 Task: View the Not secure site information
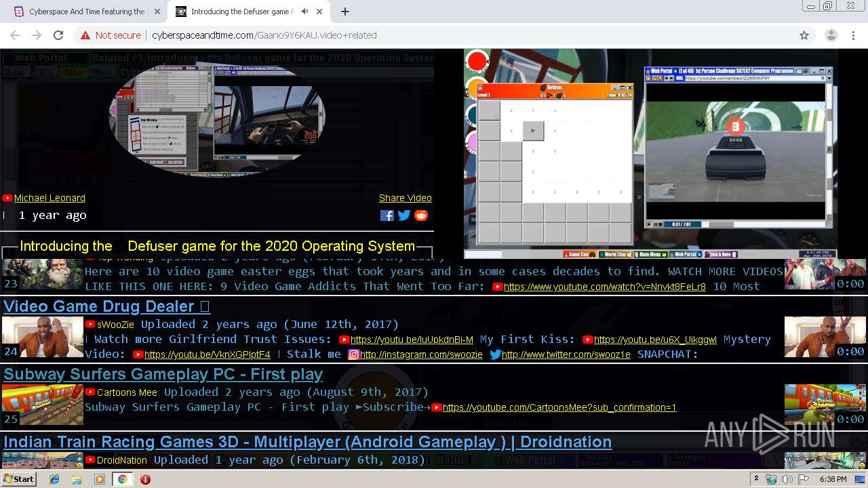pyautogui.click(x=111, y=35)
